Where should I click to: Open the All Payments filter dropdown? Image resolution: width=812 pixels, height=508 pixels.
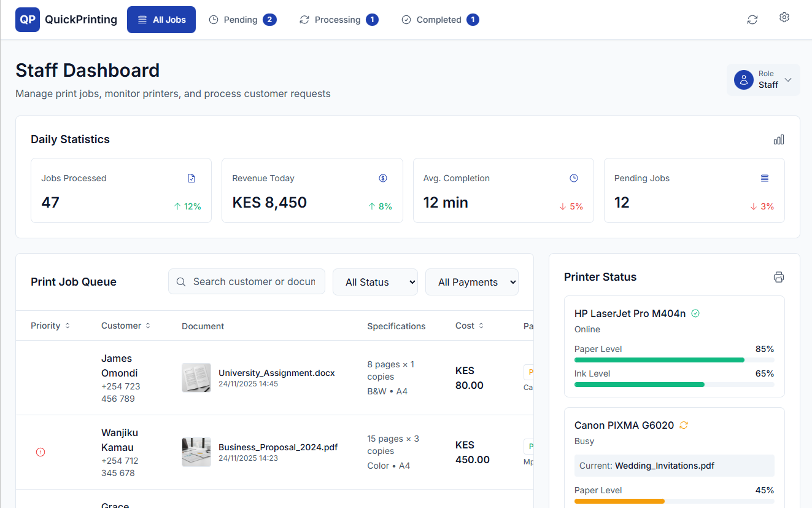(x=471, y=282)
